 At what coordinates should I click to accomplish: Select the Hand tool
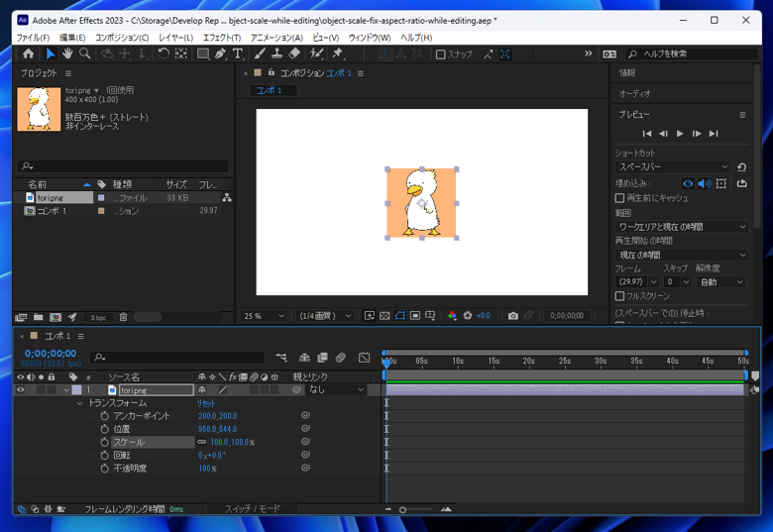(x=67, y=53)
